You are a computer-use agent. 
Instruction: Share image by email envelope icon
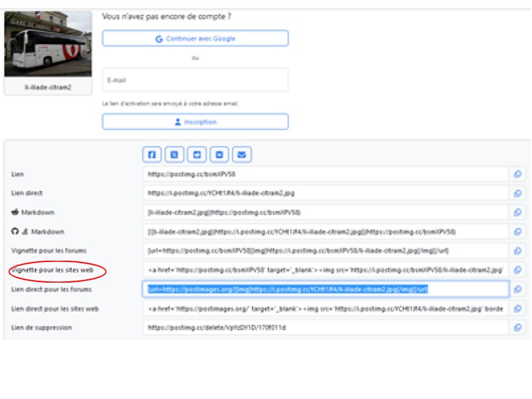click(x=241, y=155)
